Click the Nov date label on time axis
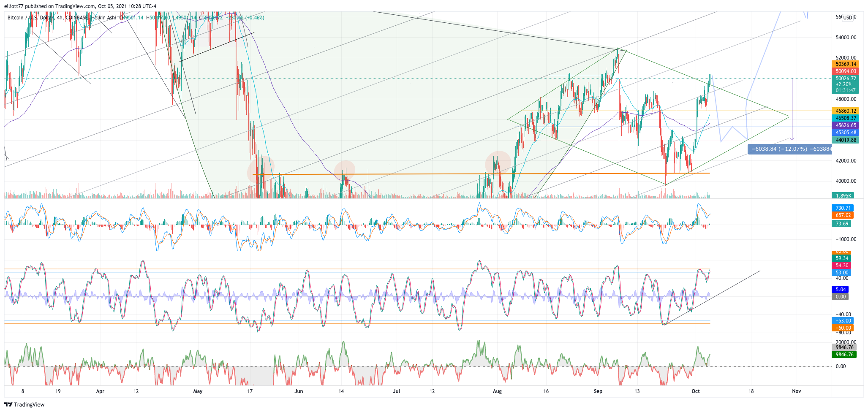The image size is (868, 412). coord(796,391)
